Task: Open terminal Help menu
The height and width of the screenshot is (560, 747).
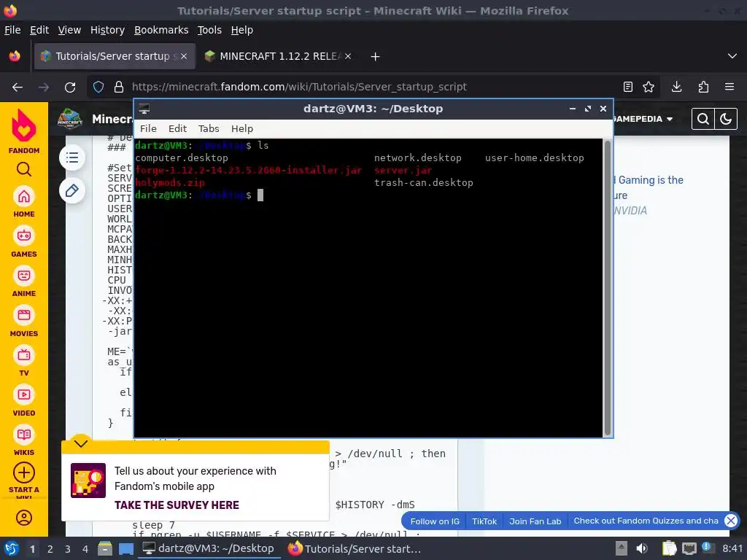Action: point(242,128)
